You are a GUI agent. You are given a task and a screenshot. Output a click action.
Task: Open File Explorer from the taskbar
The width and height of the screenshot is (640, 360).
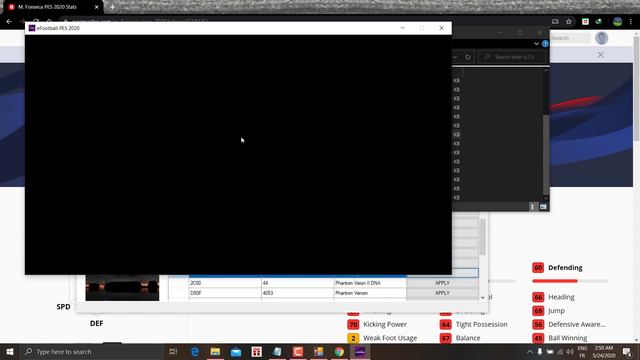pos(215,351)
